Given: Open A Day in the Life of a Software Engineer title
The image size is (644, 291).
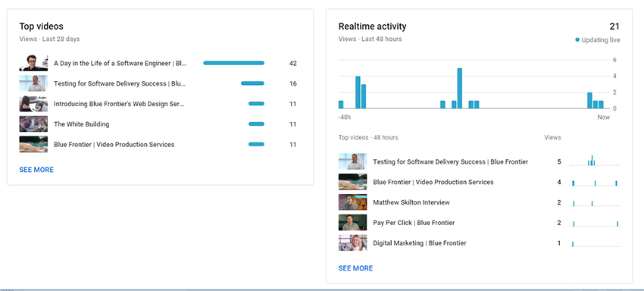Looking at the screenshot, I should click(x=120, y=64).
